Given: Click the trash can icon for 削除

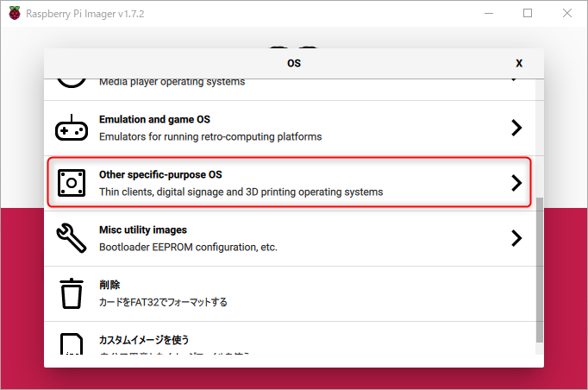Looking at the screenshot, I should (72, 293).
